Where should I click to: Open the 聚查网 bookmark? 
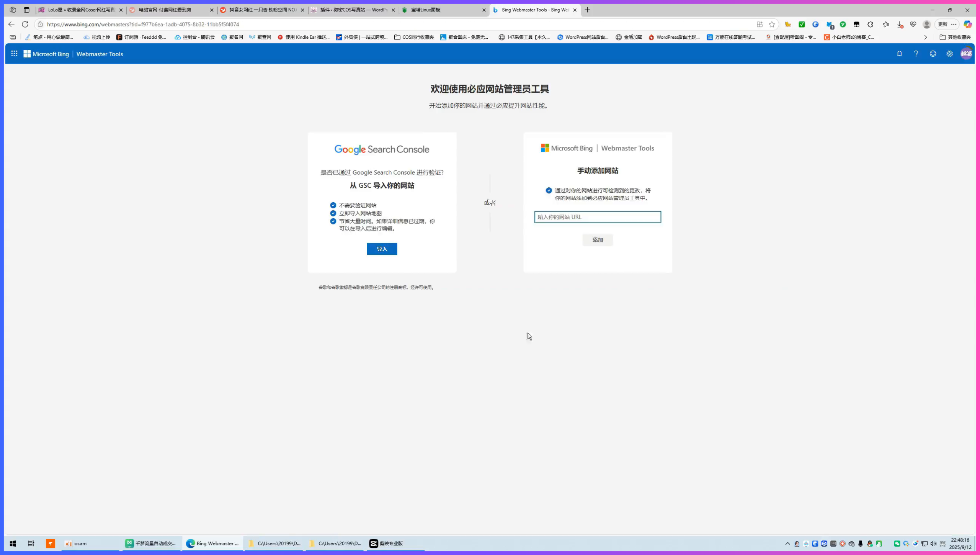[x=260, y=37]
